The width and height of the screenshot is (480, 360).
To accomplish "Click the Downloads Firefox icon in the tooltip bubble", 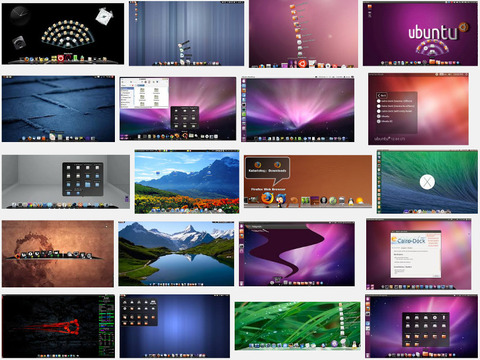I will [277, 165].
